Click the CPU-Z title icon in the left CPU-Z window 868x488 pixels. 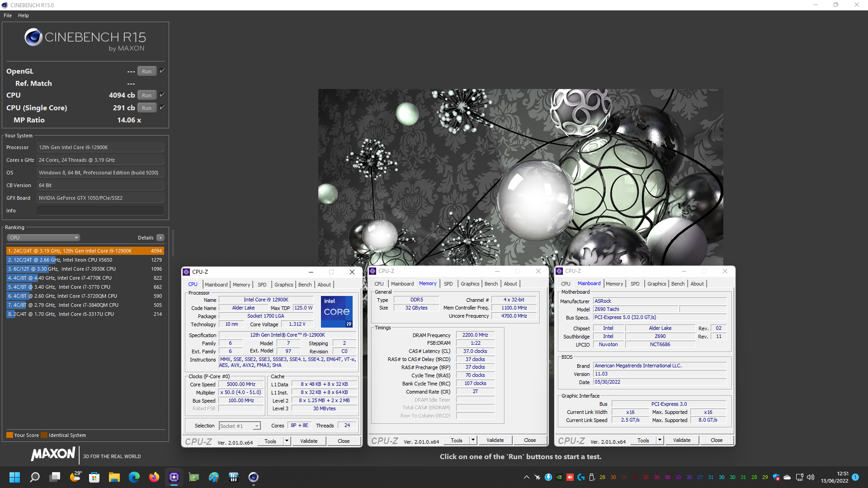tap(186, 272)
